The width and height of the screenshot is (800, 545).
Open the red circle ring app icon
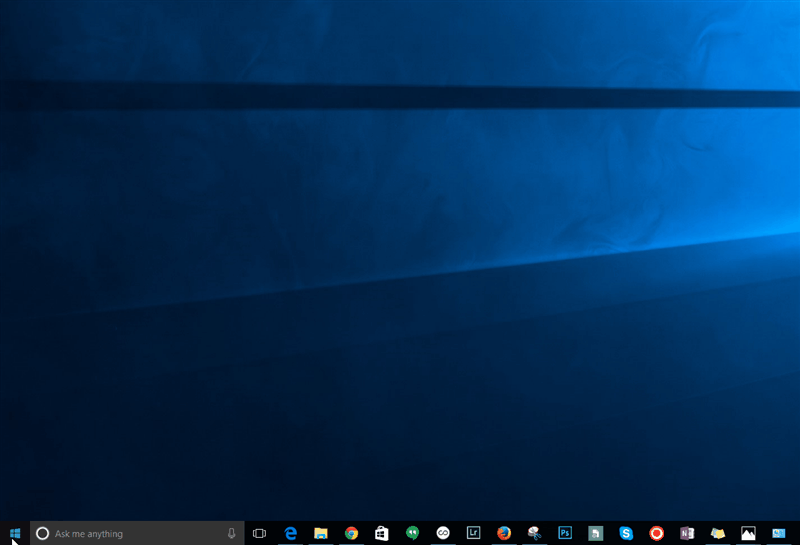(x=657, y=533)
